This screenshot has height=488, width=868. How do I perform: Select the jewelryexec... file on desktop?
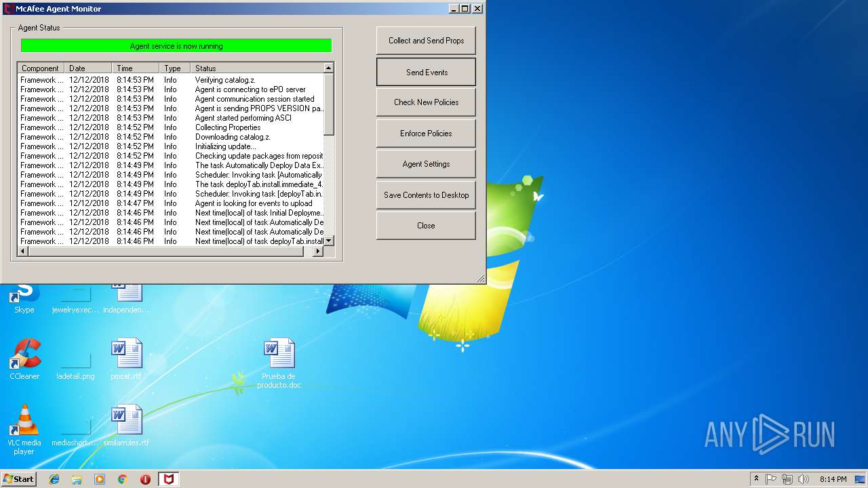pos(75,298)
